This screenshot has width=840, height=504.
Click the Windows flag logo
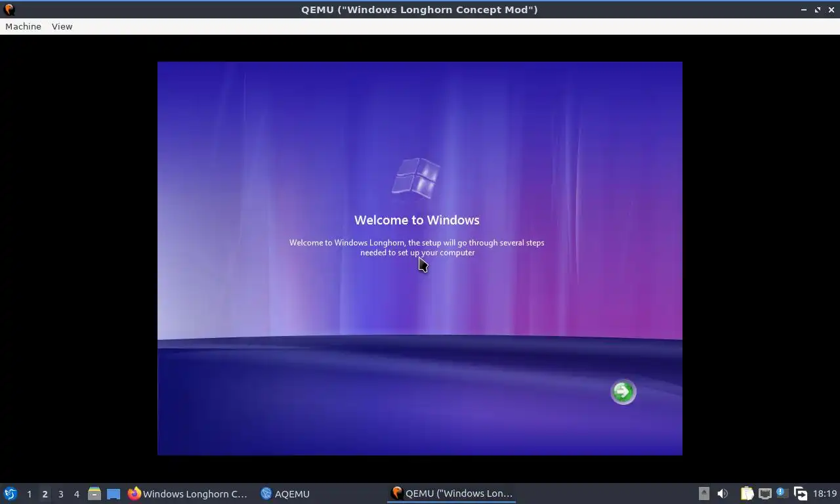416,177
